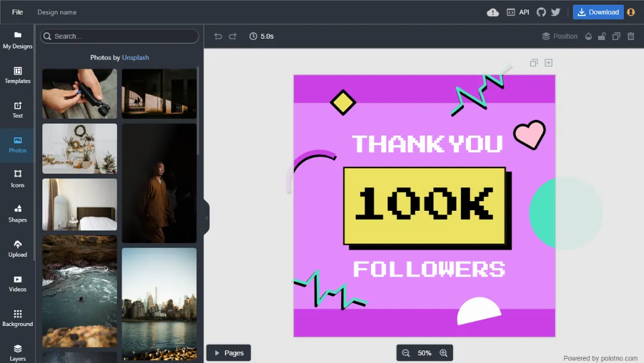
Task: Select the river rapids photo
Action: 80,291
